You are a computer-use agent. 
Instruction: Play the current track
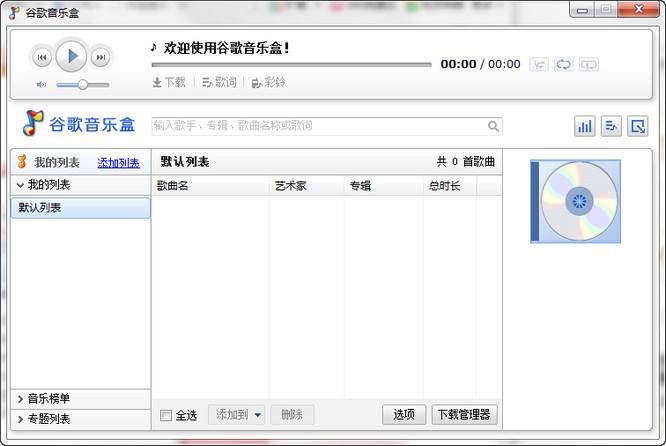coord(72,56)
